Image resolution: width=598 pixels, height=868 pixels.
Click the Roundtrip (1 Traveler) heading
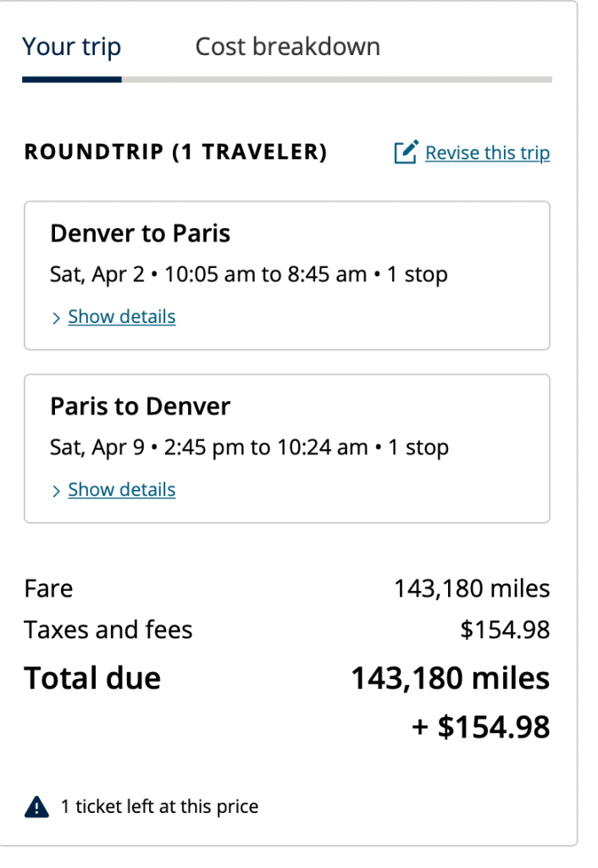click(175, 153)
